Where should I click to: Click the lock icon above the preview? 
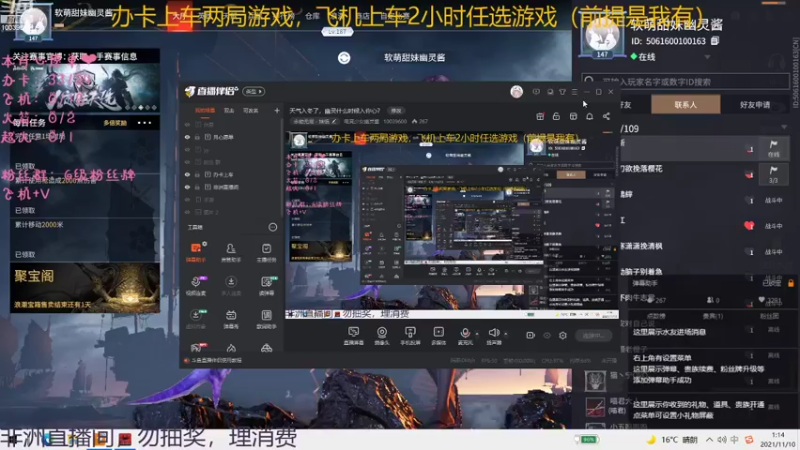tap(556, 116)
